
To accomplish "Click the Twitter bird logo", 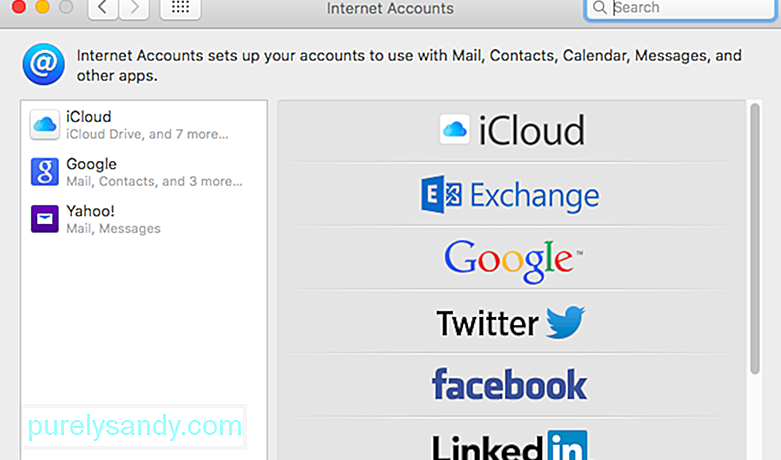I will [x=565, y=322].
